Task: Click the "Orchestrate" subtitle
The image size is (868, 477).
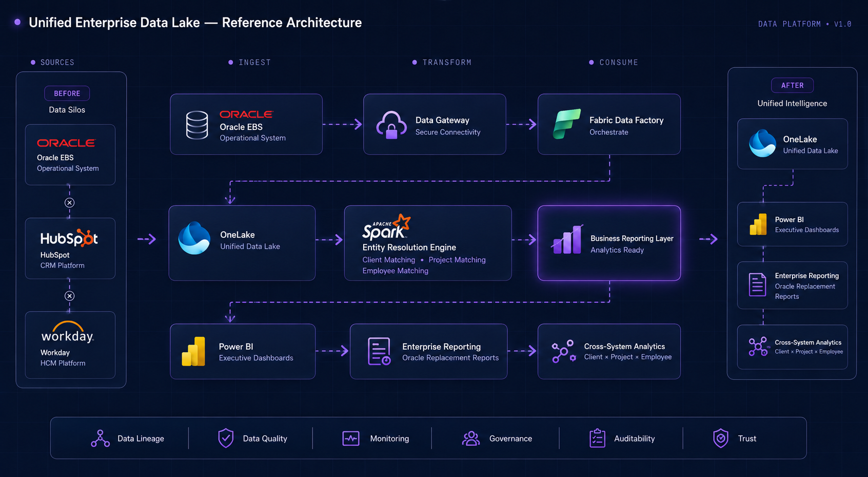Action: [x=608, y=132]
